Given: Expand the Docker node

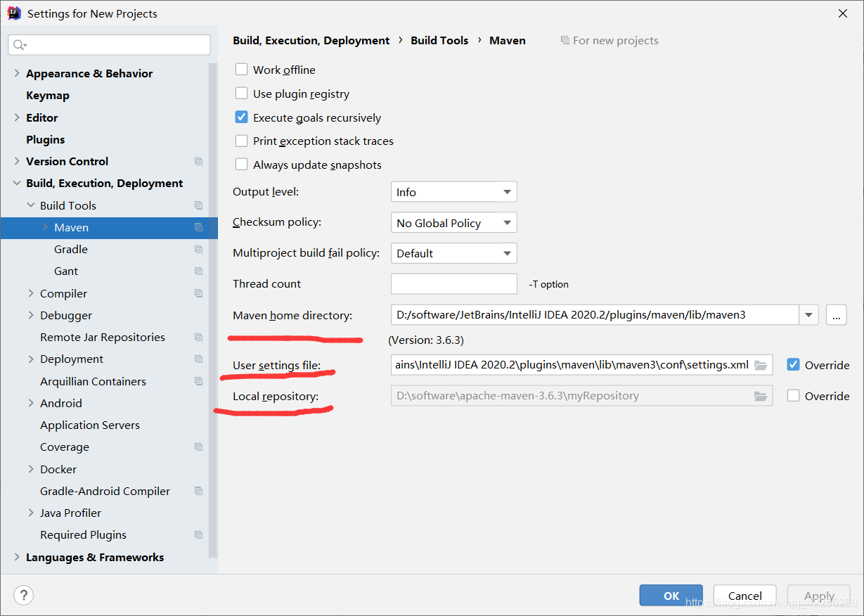Looking at the screenshot, I should click(x=31, y=469).
